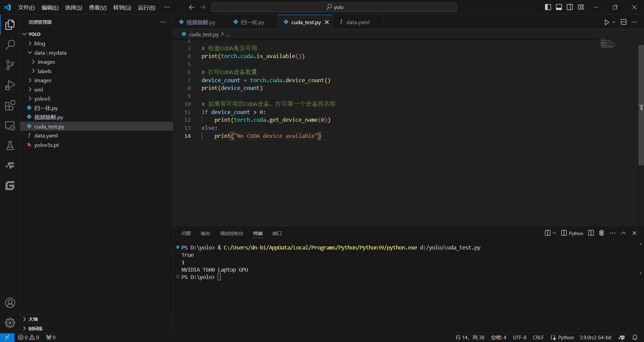Image resolution: width=644 pixels, height=342 pixels.
Task: Open the 查看(V) menu
Action: tap(98, 7)
